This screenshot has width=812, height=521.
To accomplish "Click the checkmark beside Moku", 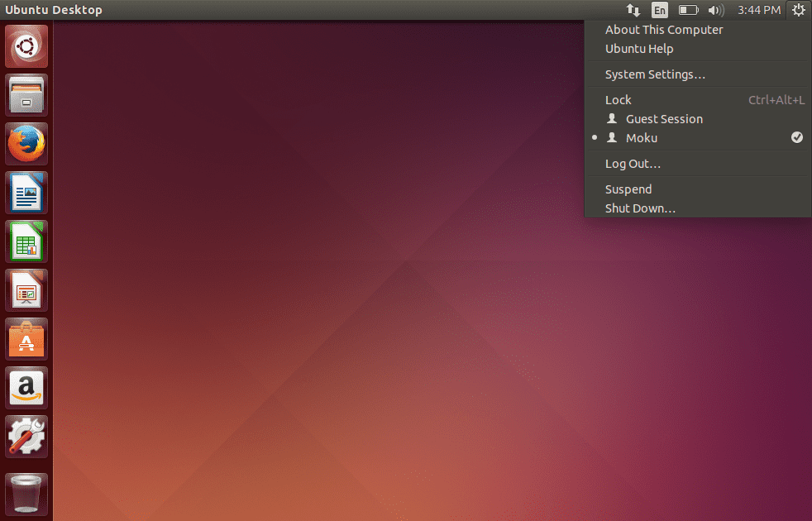I will coord(797,137).
